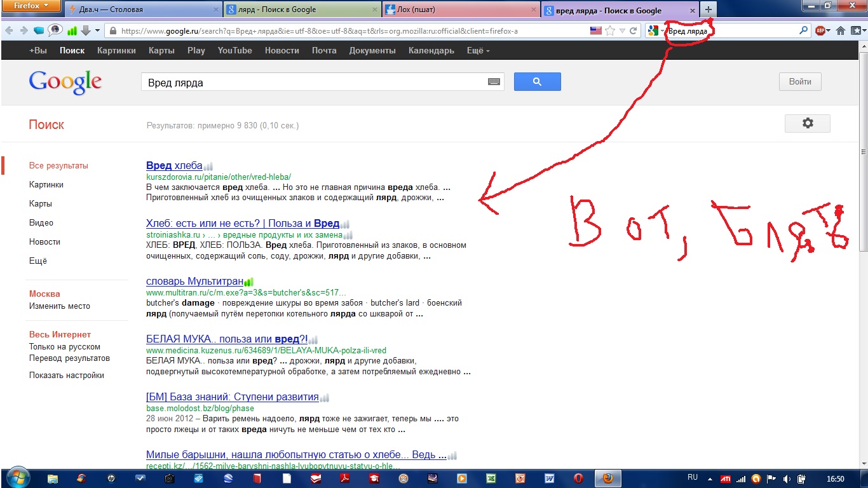Open Opera browser from taskbar

point(579,478)
